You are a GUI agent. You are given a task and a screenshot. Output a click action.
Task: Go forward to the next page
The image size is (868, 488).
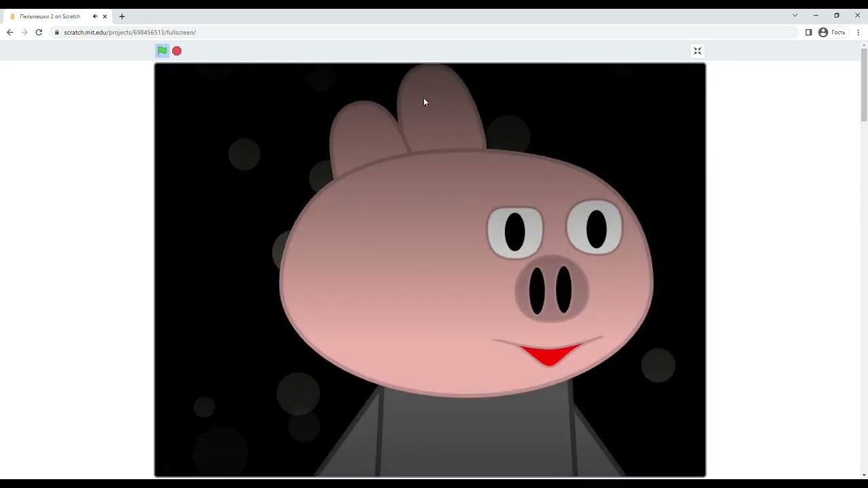click(24, 33)
